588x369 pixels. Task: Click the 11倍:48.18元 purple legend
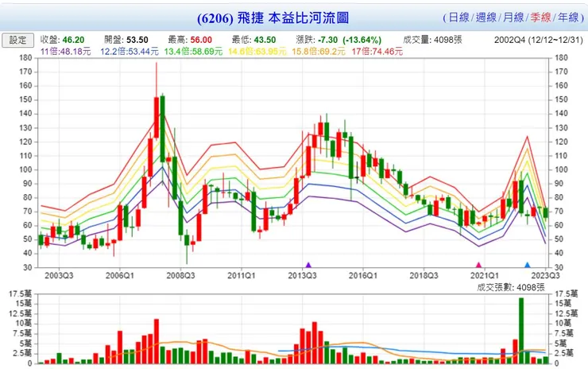tap(66, 52)
